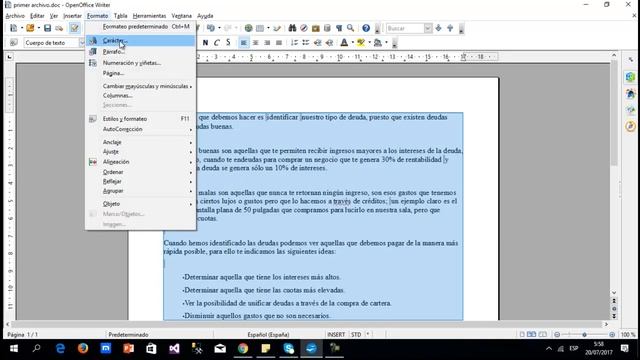Click Formateo predeterminado menu entry
Viewport: 640px width, 360px height.
(x=141, y=27)
